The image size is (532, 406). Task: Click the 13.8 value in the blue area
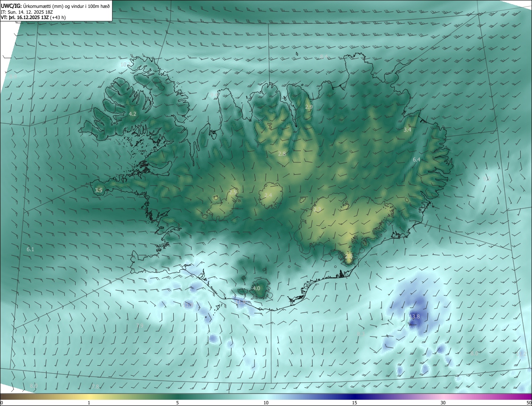414,317
